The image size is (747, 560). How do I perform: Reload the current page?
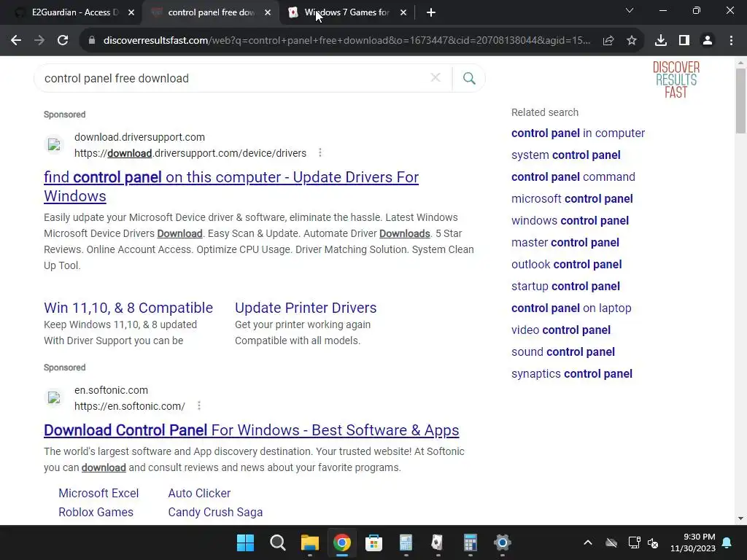click(x=63, y=41)
